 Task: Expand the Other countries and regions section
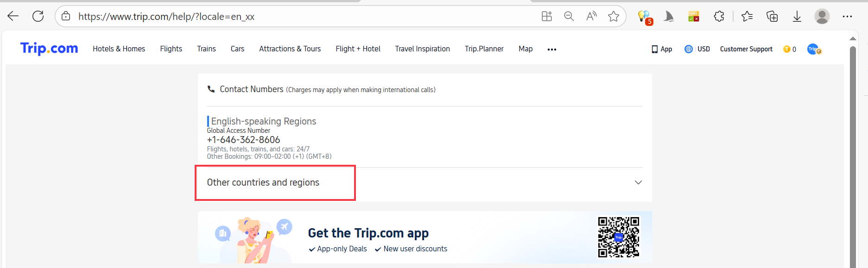(638, 182)
